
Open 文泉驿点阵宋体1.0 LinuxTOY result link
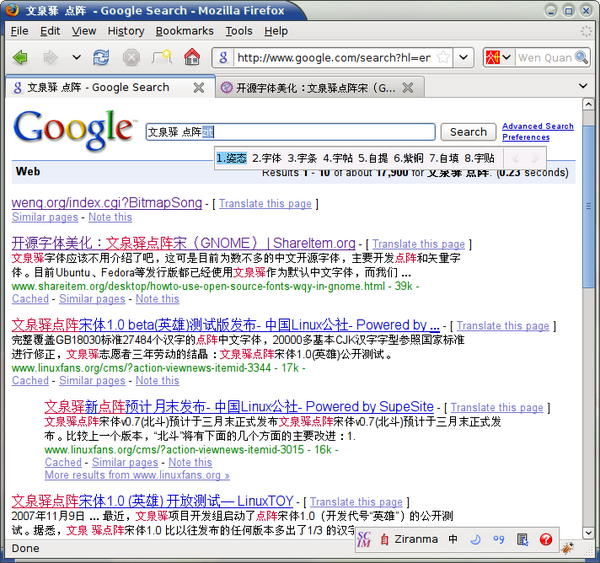(152, 501)
